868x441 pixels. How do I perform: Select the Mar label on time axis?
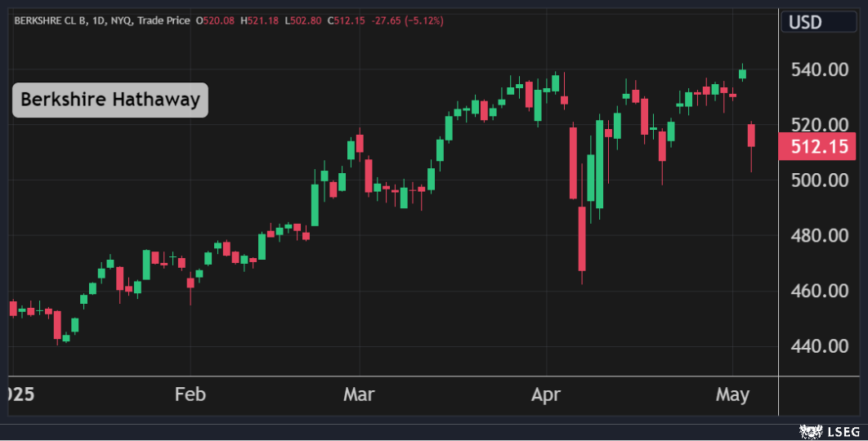359,395
